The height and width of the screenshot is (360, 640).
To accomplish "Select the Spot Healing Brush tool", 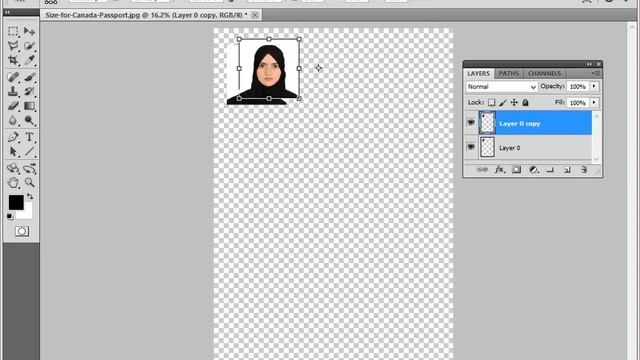I will coord(13,77).
